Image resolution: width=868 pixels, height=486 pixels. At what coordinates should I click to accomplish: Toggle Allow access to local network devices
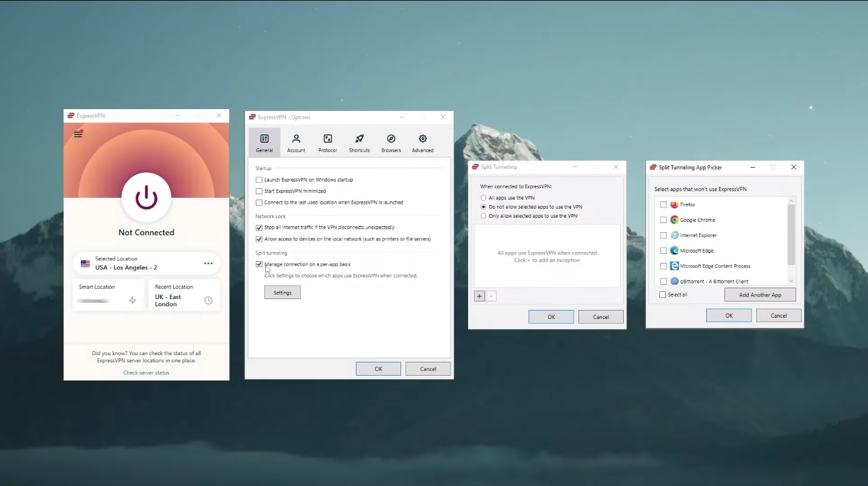259,239
